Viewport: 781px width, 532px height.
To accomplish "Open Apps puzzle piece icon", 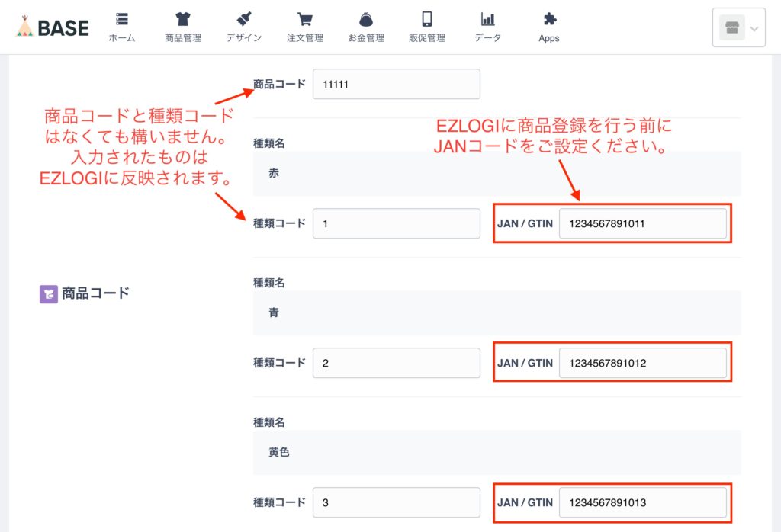I will 549,20.
